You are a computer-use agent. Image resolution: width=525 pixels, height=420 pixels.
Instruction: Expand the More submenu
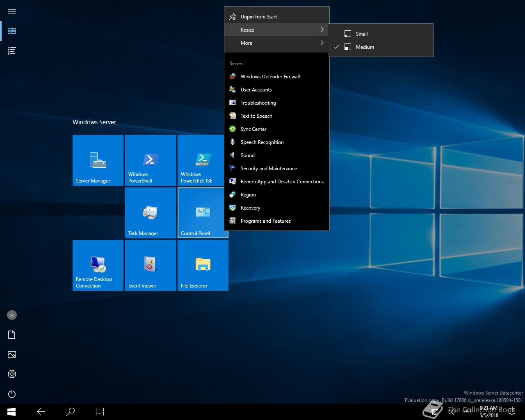(x=277, y=43)
